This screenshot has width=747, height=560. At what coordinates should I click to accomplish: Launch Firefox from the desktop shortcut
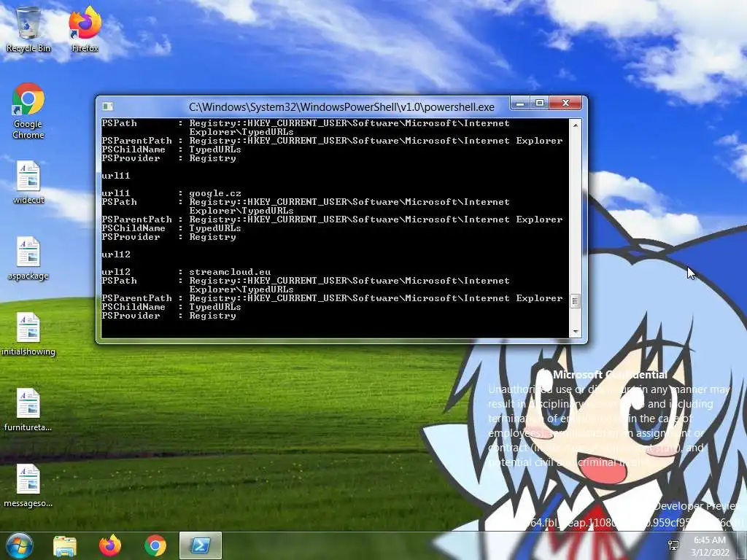[x=85, y=29]
